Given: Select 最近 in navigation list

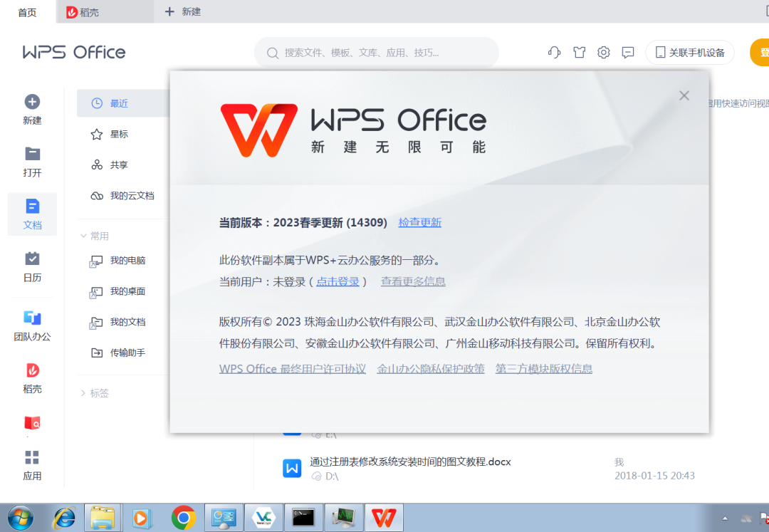Looking at the screenshot, I should coord(123,103).
